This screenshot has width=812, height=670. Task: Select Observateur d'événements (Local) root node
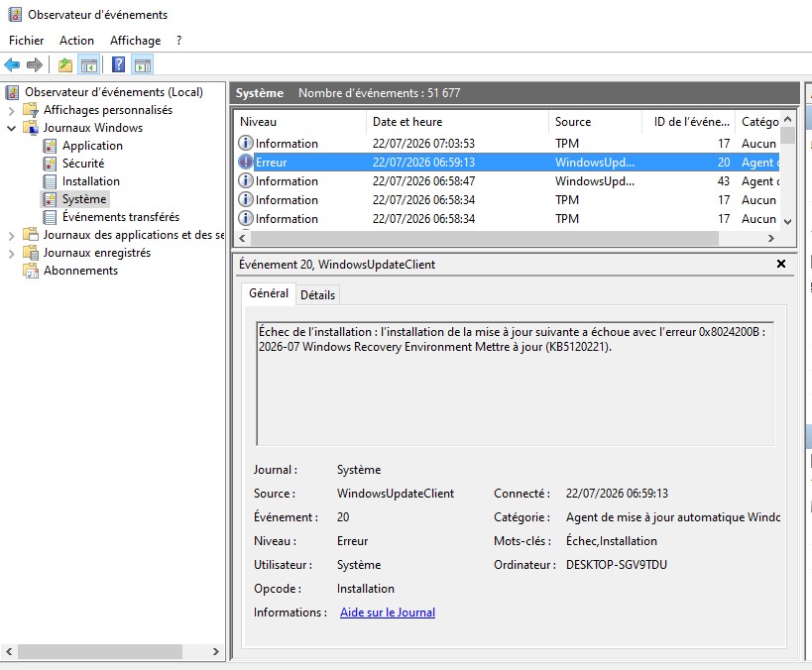114,92
